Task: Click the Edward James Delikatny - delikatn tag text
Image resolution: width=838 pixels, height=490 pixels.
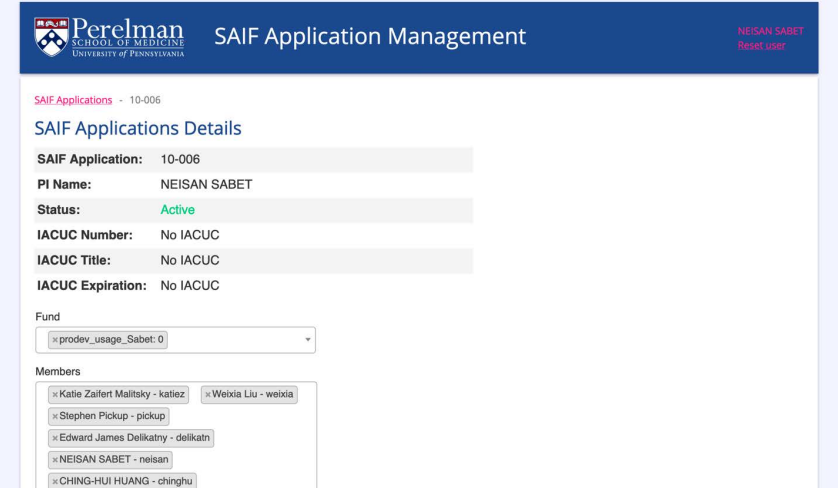Action: pyautogui.click(x=135, y=438)
